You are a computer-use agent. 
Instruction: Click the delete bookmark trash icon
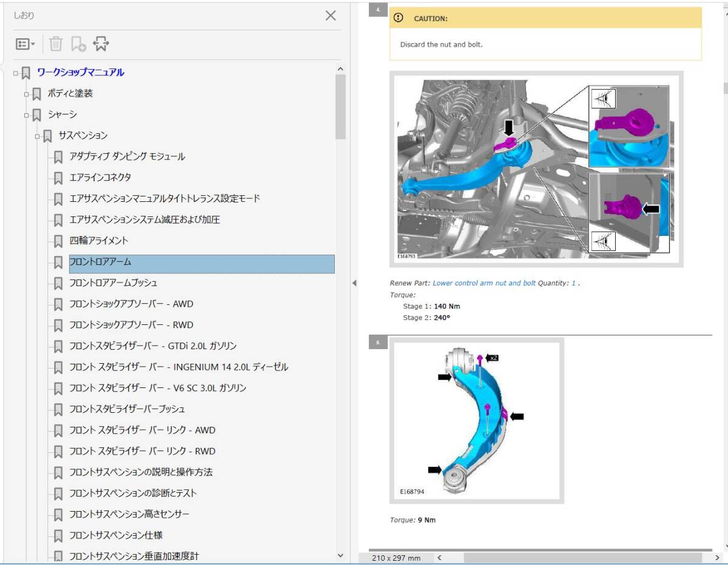pos(56,44)
